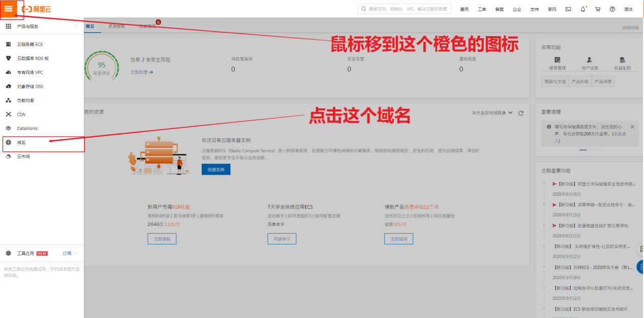Open the 阿里云块存储服务全面提供 news item
Viewport: 644px width, 318px height.
594,184
